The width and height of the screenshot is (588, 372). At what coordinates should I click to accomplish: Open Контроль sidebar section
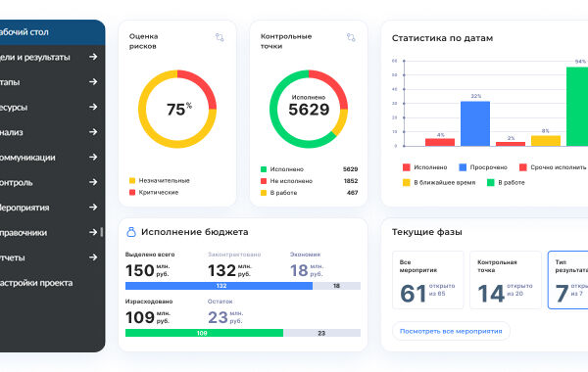(52, 182)
